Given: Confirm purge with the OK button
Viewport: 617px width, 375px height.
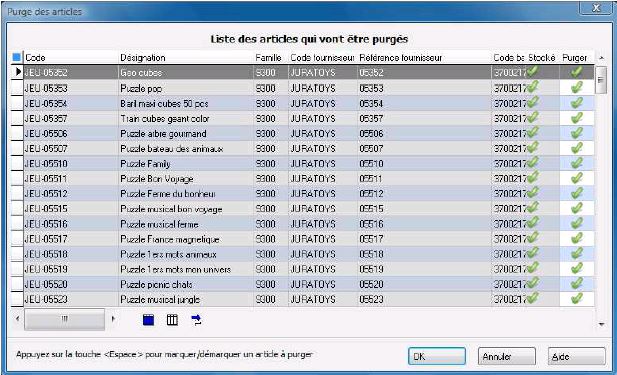Looking at the screenshot, I should point(437,356).
